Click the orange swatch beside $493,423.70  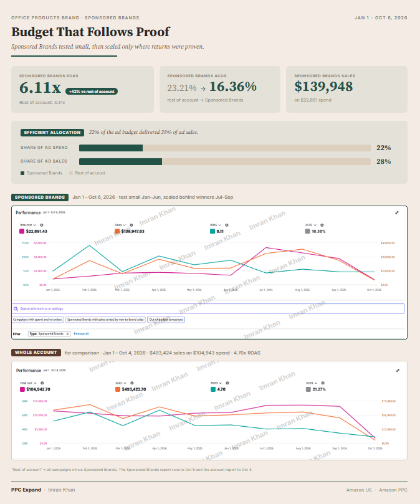[x=118, y=389]
